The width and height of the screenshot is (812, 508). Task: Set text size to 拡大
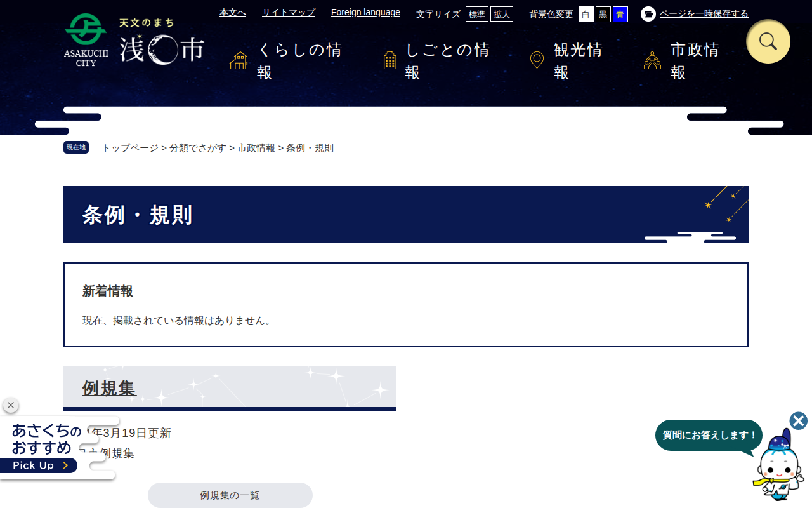click(x=502, y=14)
